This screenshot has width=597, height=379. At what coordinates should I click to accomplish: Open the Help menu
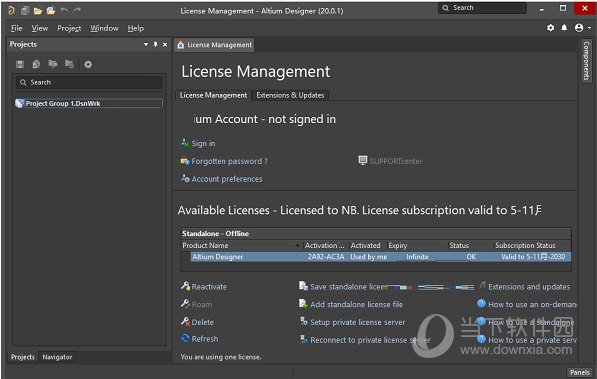point(136,28)
